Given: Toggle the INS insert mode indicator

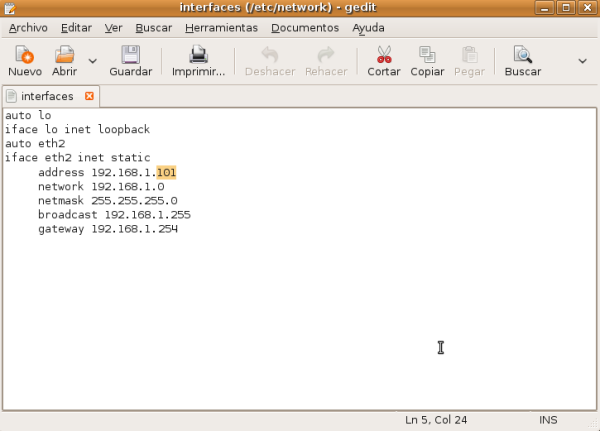Looking at the screenshot, I should (x=548, y=419).
